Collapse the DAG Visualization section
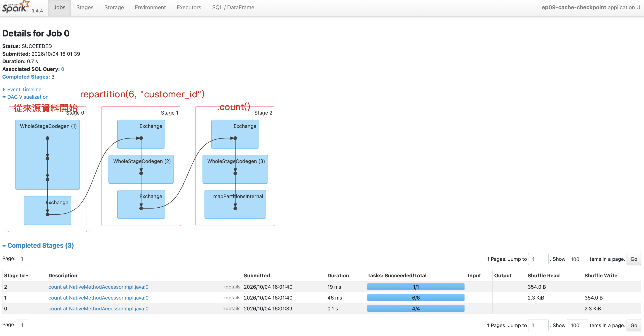Screen dimensions: 644x336 pos(27,97)
